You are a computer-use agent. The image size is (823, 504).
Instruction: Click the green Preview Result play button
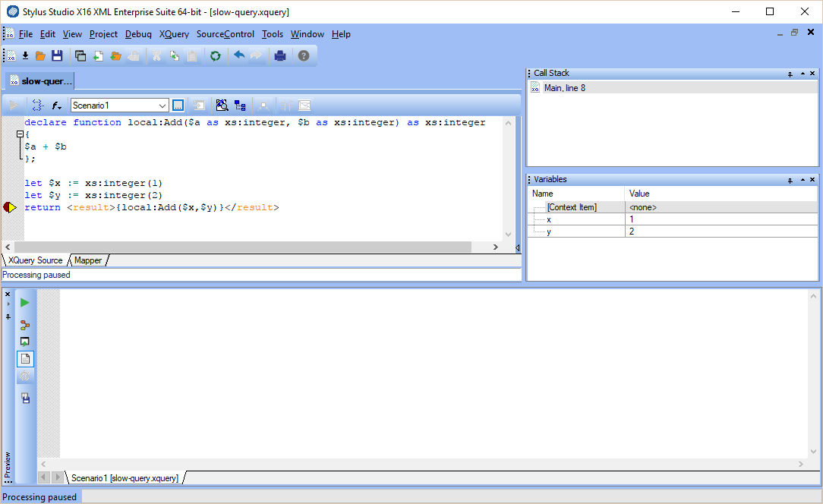pyautogui.click(x=25, y=303)
